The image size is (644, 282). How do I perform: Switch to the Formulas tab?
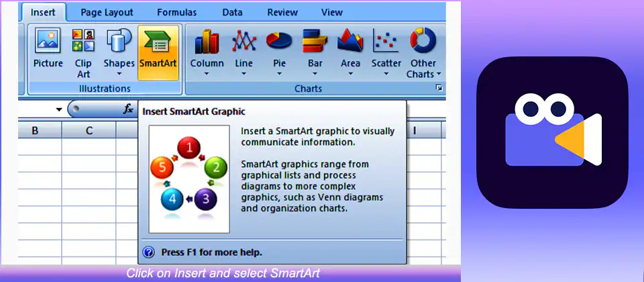tap(176, 12)
